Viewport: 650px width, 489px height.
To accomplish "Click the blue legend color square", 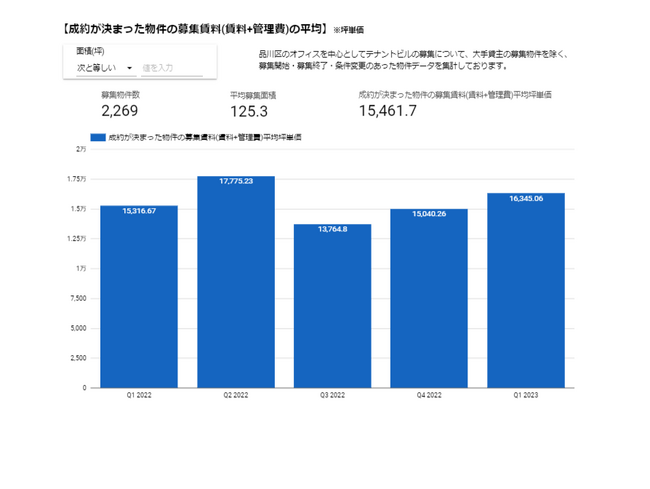I will pyautogui.click(x=97, y=135).
